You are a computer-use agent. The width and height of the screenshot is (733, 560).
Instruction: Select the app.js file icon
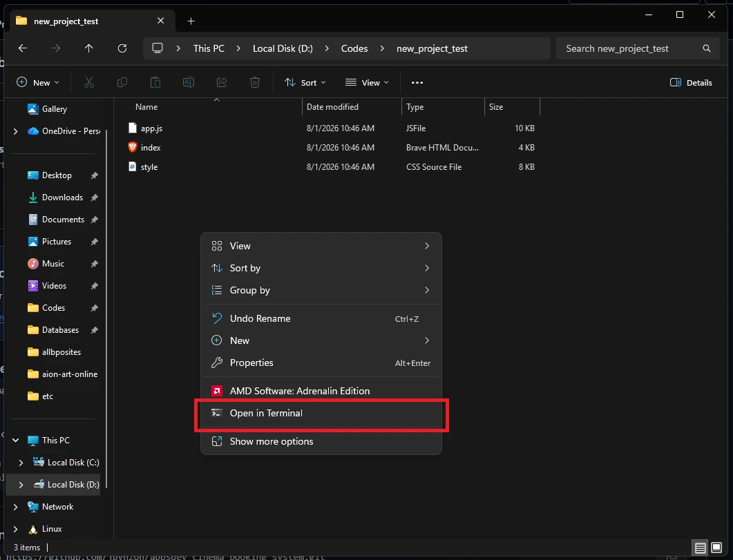coord(132,128)
